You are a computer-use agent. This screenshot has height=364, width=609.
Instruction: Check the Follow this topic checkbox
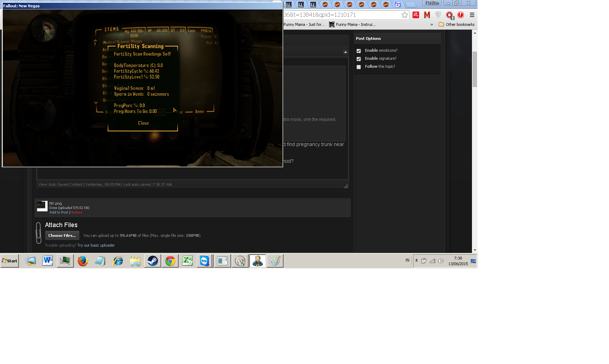coord(359,67)
